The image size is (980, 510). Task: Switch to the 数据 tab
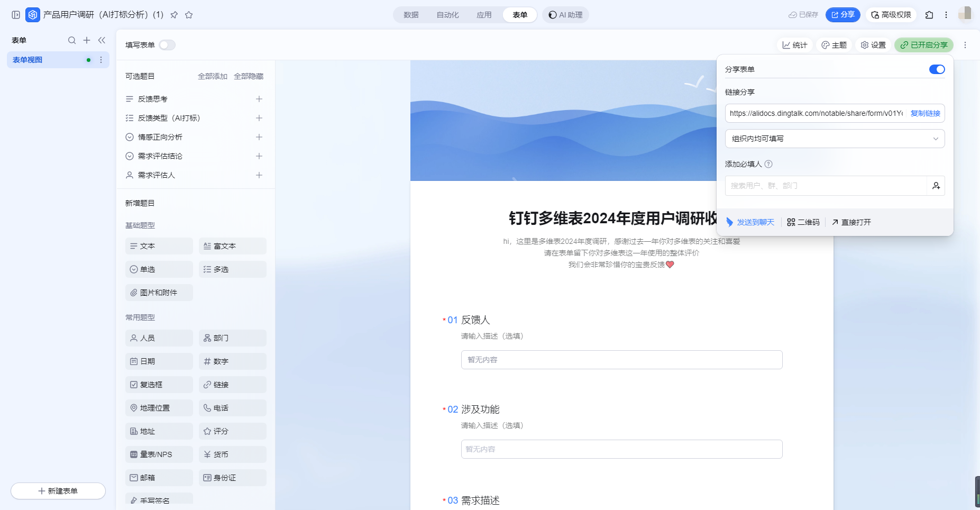(x=411, y=15)
